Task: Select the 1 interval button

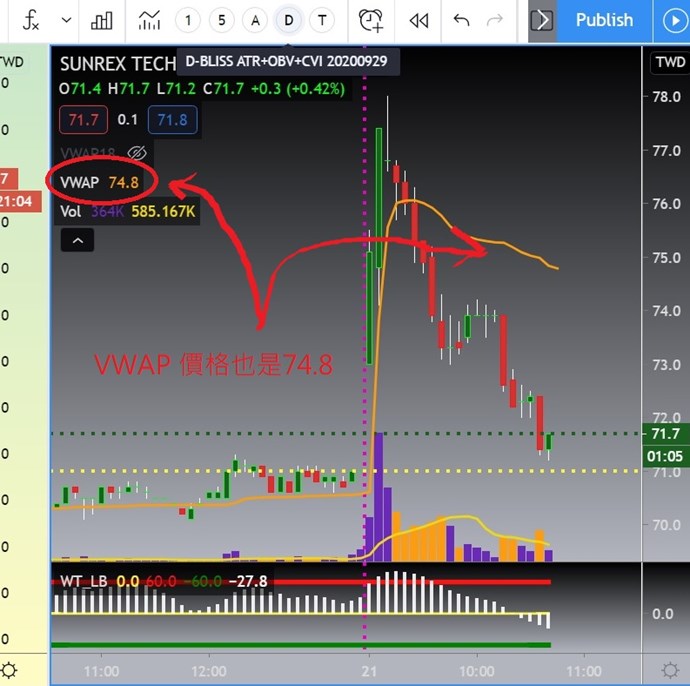Action: (188, 20)
